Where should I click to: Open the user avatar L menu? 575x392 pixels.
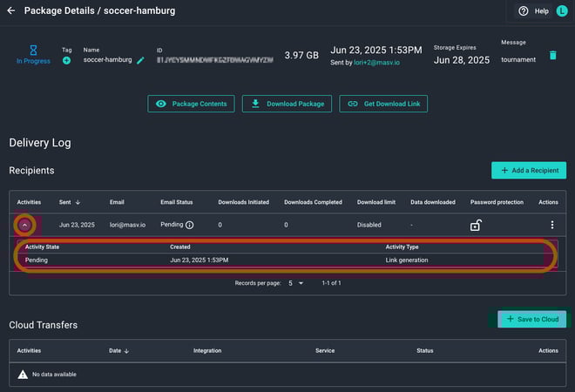(562, 11)
